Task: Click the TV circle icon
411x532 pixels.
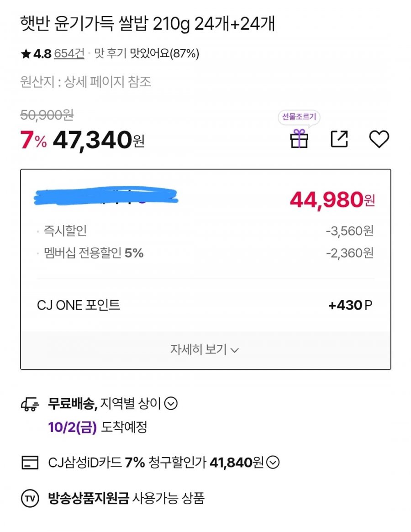Action: (x=30, y=498)
